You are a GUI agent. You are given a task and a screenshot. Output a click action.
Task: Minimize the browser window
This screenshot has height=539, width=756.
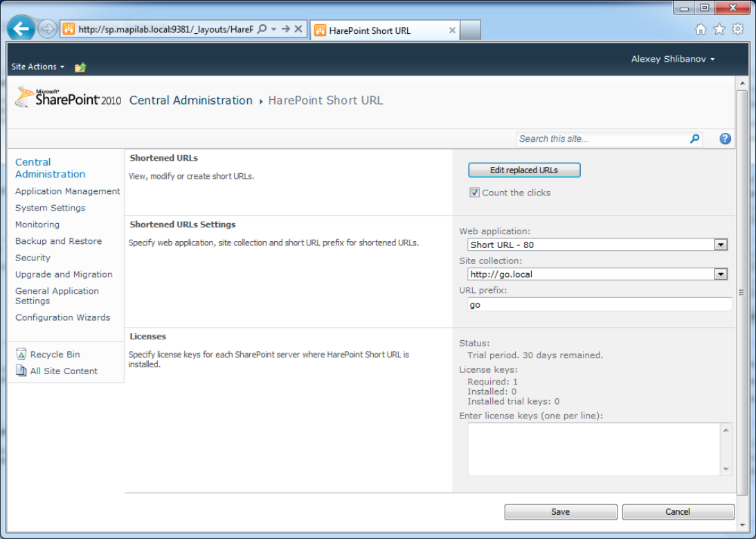coord(684,8)
